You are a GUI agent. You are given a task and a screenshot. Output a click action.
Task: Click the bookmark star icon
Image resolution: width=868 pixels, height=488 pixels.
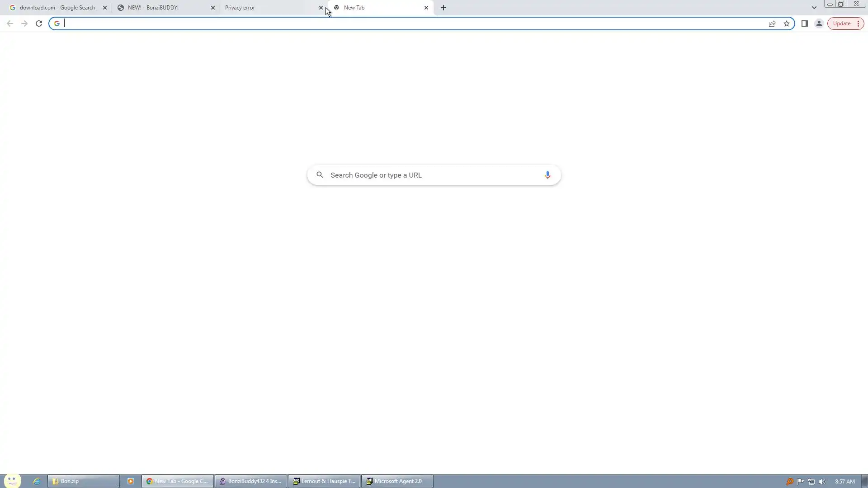tap(787, 23)
